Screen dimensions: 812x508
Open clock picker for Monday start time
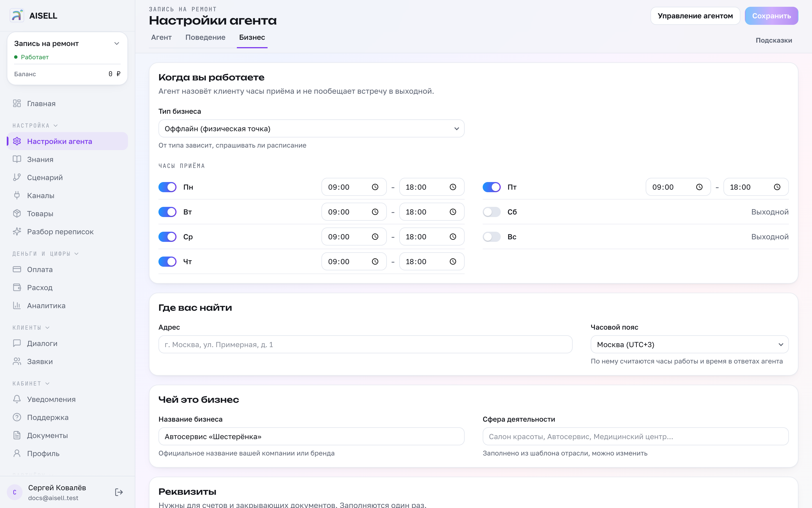tap(375, 187)
